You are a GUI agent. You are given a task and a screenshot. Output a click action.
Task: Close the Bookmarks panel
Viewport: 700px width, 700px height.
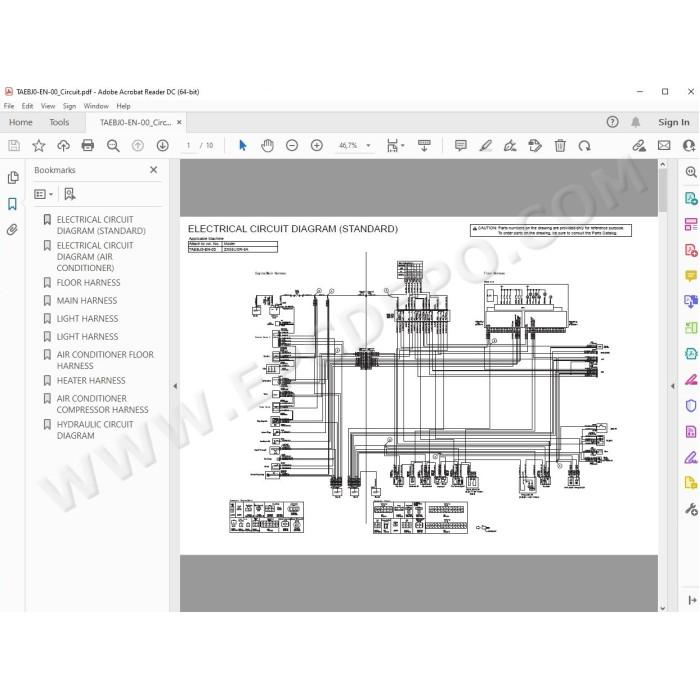point(154,170)
